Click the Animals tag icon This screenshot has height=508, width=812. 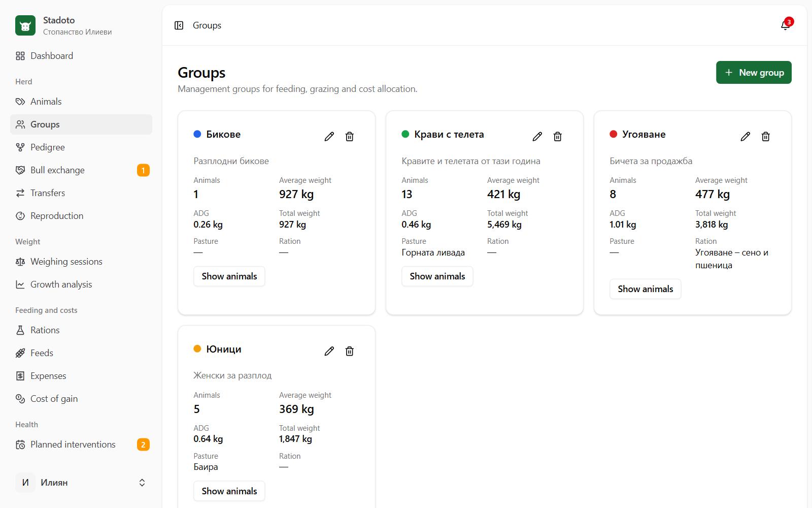point(20,102)
